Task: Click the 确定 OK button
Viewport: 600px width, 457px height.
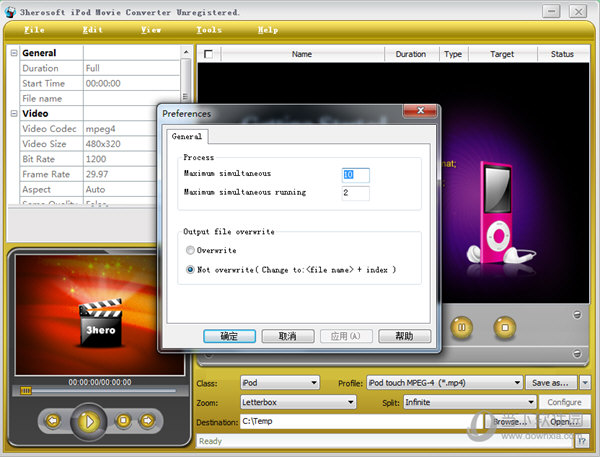Action: pos(229,336)
